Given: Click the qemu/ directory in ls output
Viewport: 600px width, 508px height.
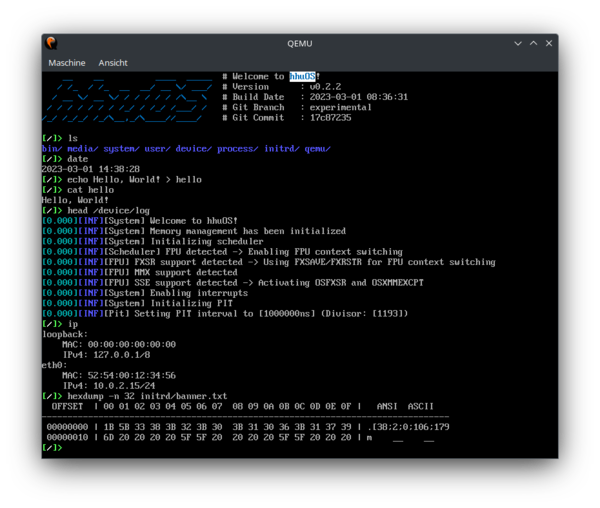Looking at the screenshot, I should click(x=318, y=149).
